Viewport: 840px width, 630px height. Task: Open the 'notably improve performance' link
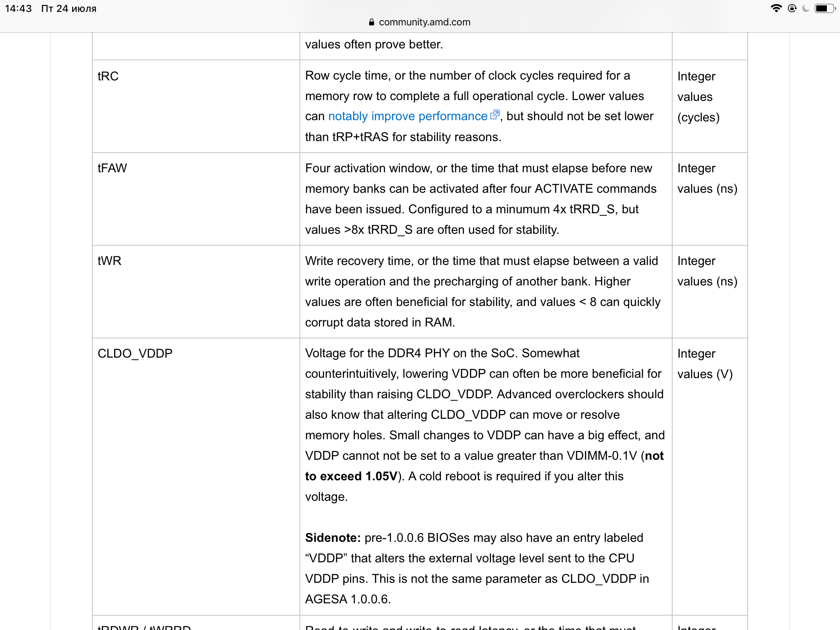[407, 116]
